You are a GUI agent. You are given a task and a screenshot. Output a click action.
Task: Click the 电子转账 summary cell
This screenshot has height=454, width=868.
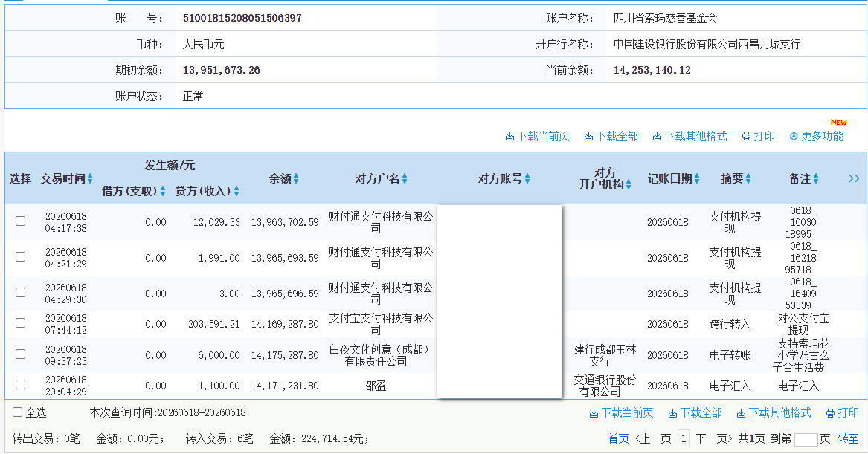[730, 355]
